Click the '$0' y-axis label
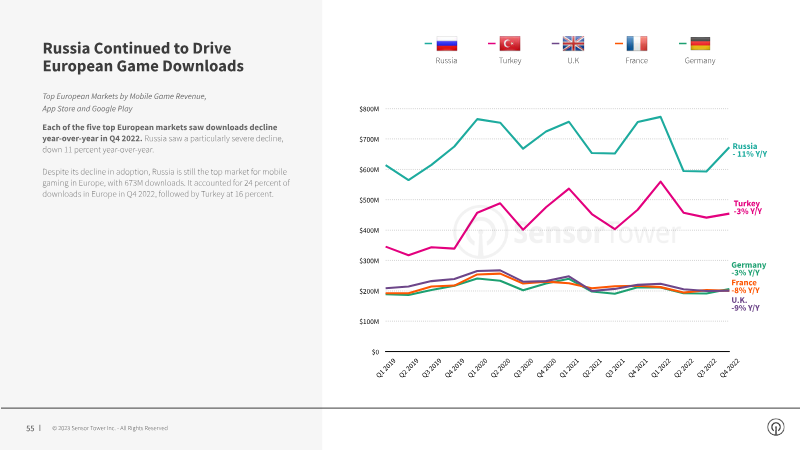Screen dimensions: 800x450 click(375, 352)
